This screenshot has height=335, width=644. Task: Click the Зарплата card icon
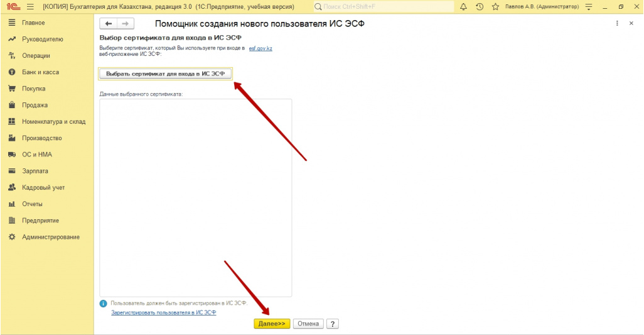12,170
